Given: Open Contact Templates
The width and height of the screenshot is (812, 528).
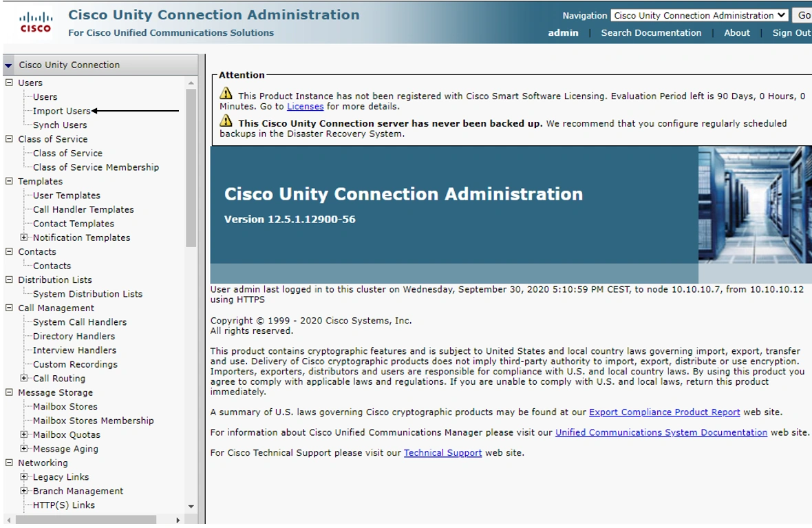Looking at the screenshot, I should (x=74, y=223).
